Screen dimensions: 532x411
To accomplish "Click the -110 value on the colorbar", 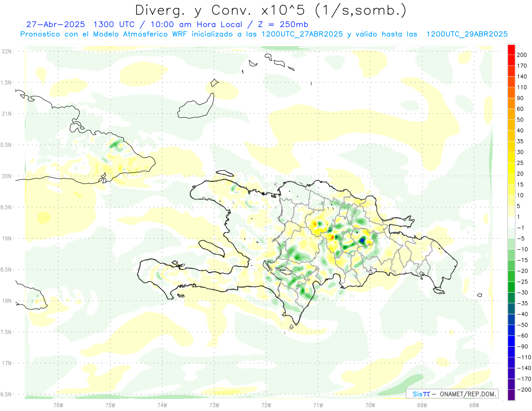I will pos(524,357).
